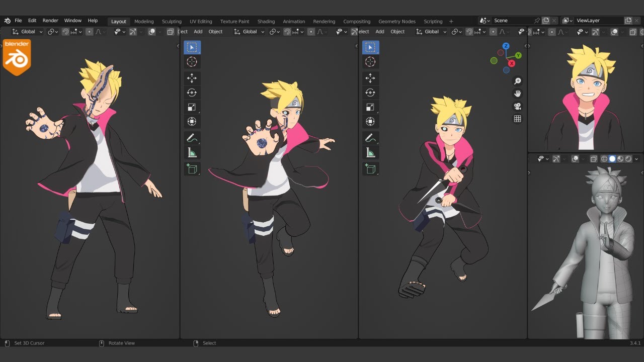Open the File menu

point(18,21)
